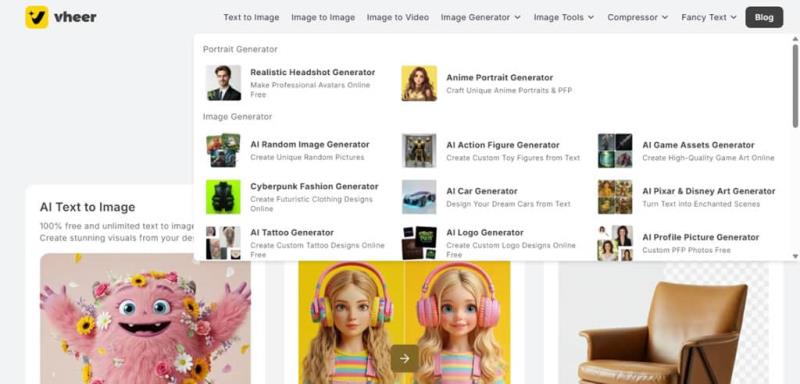Click 'Turn Text into Enchanted Scenes' description
800x384 pixels.
click(x=701, y=204)
